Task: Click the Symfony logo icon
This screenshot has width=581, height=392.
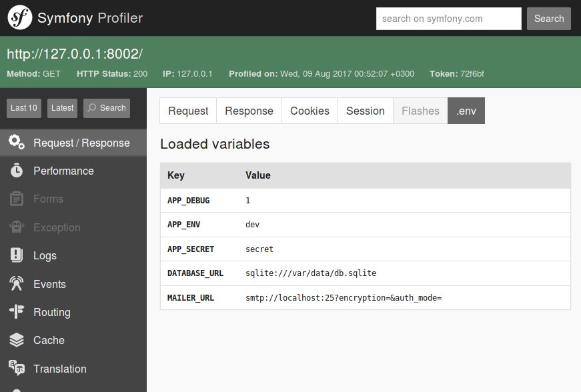Action: click(19, 18)
